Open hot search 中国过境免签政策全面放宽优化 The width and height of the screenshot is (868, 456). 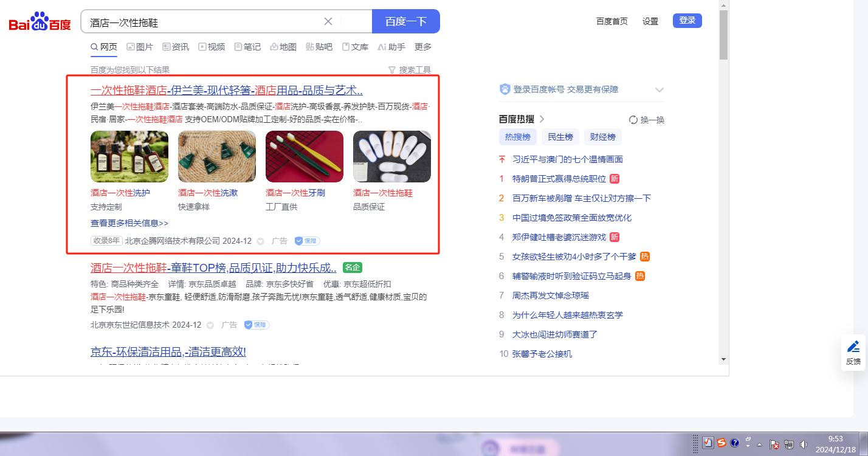click(572, 218)
